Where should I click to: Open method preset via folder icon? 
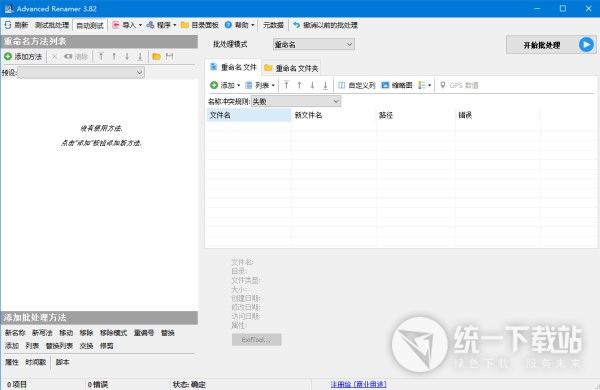coord(156,57)
